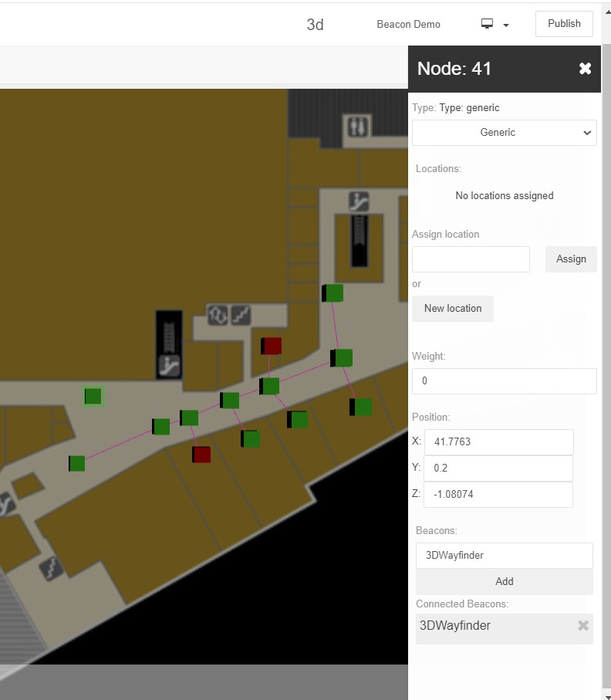Click Add beacon button
The width and height of the screenshot is (611, 700).
click(505, 582)
